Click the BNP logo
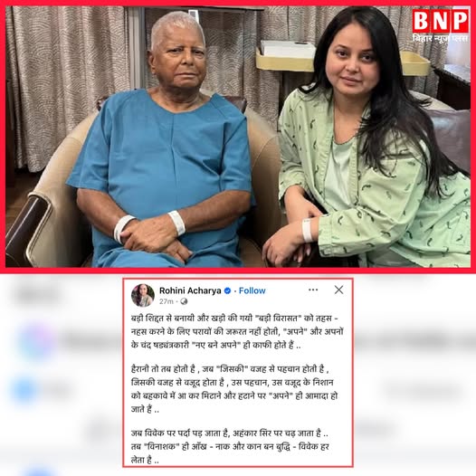 [x=440, y=21]
